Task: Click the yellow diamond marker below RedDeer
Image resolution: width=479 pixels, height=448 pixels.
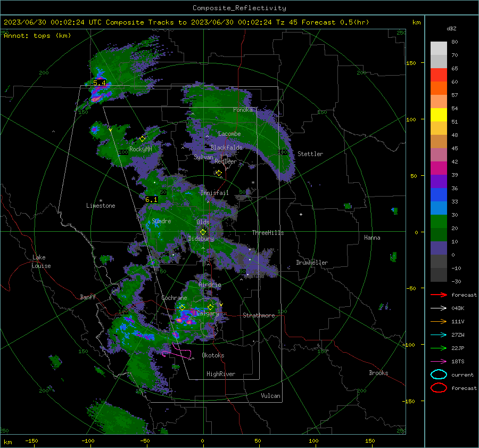Action: [219, 173]
